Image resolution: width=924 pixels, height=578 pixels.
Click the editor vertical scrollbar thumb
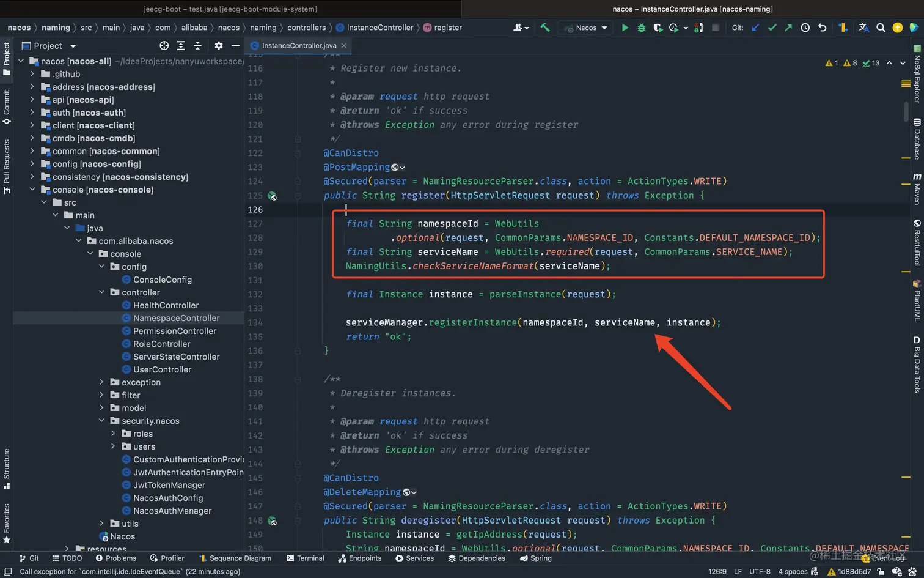pos(906,112)
